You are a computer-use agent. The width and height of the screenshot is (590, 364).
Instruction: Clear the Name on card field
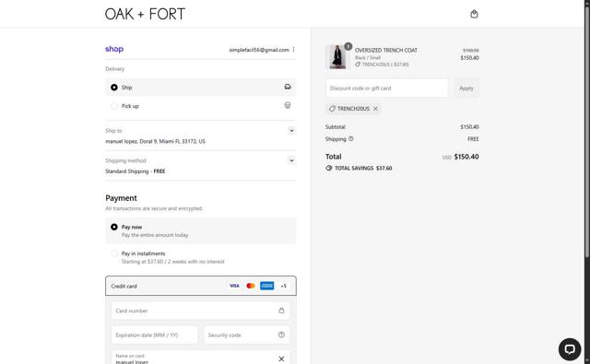pyautogui.click(x=281, y=358)
